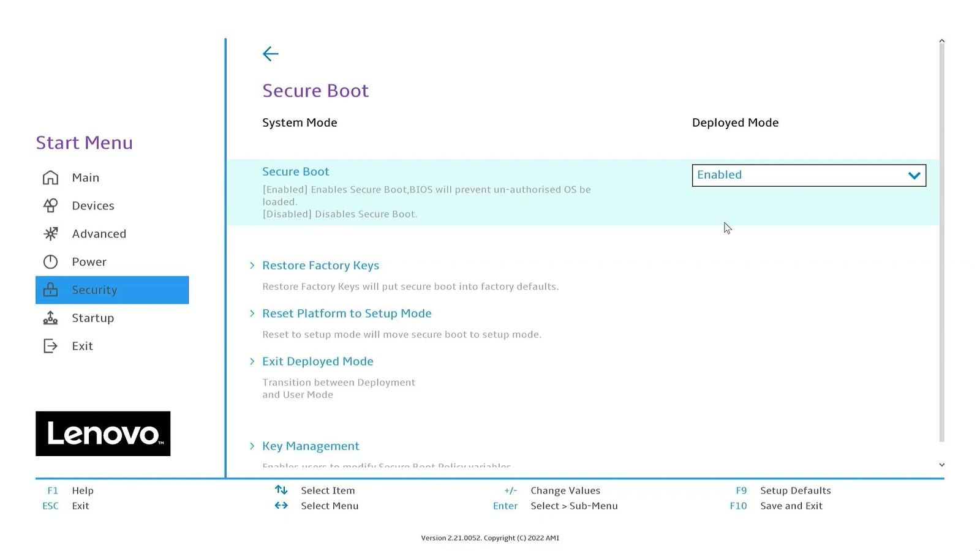Open the Secure Boot Enabled dropdown
980x551 pixels.
coord(809,175)
